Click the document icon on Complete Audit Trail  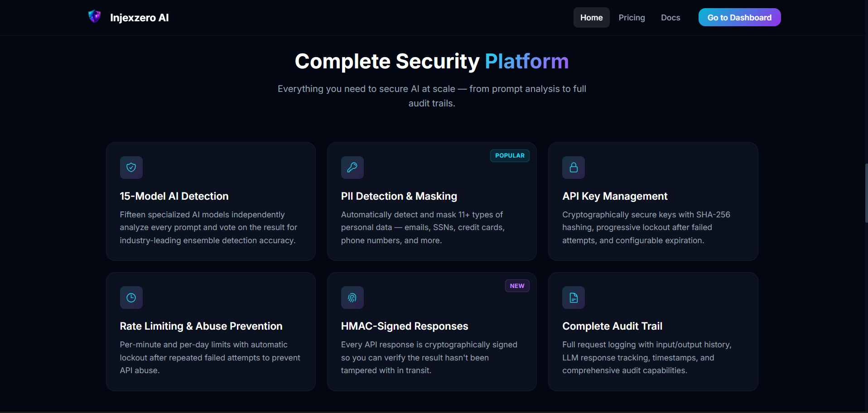coord(574,298)
